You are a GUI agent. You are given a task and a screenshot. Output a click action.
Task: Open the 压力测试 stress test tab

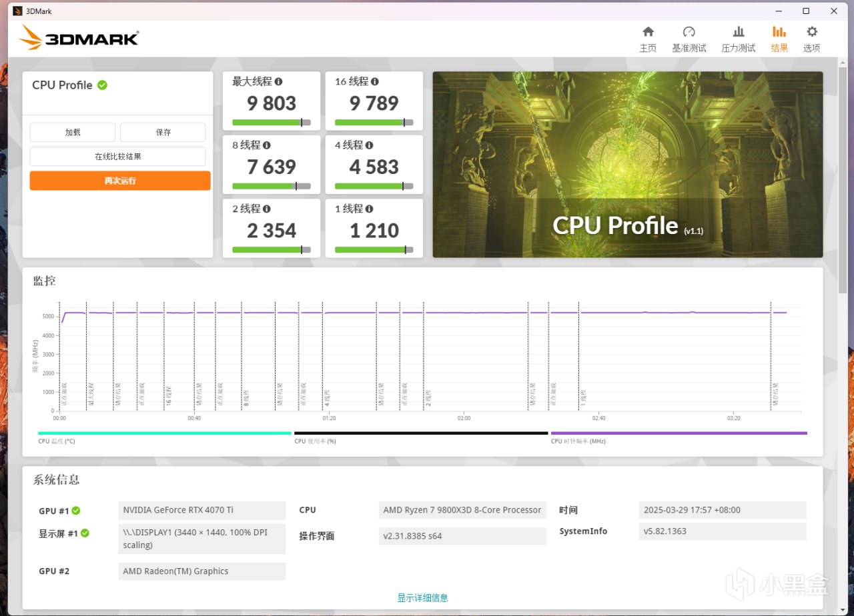(738, 39)
